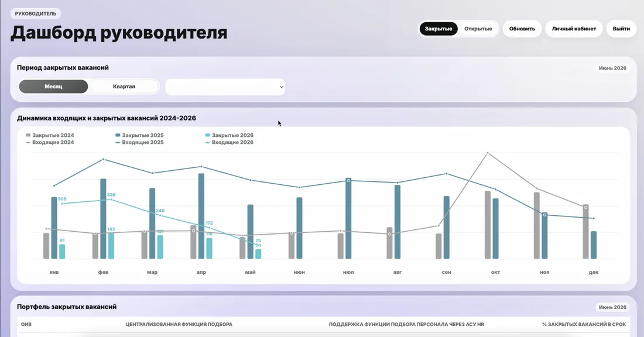Click the Динамика входящих и закрытых вакансий title
The height and width of the screenshot is (337, 644).
pos(107,118)
